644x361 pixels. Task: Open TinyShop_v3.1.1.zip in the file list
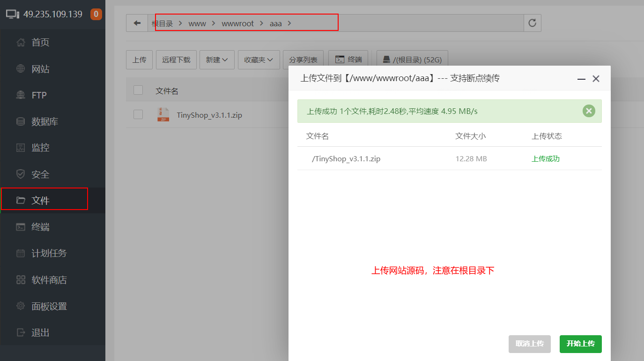click(209, 115)
